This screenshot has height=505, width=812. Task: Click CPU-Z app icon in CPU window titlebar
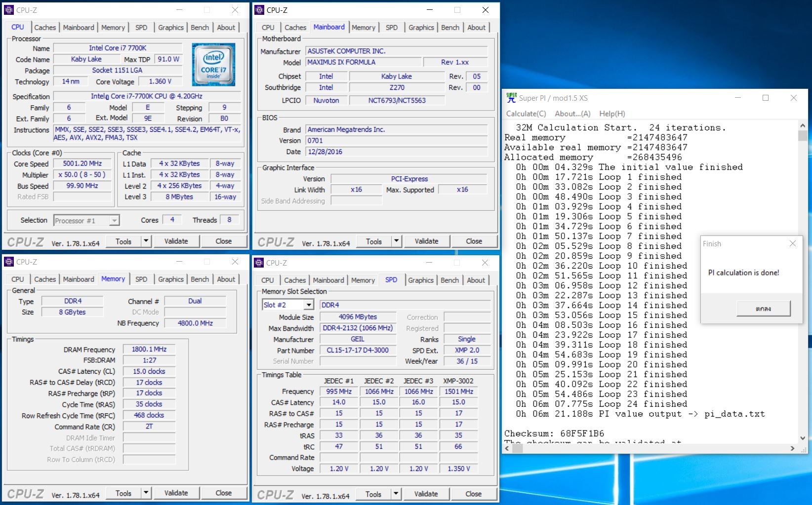[x=9, y=10]
